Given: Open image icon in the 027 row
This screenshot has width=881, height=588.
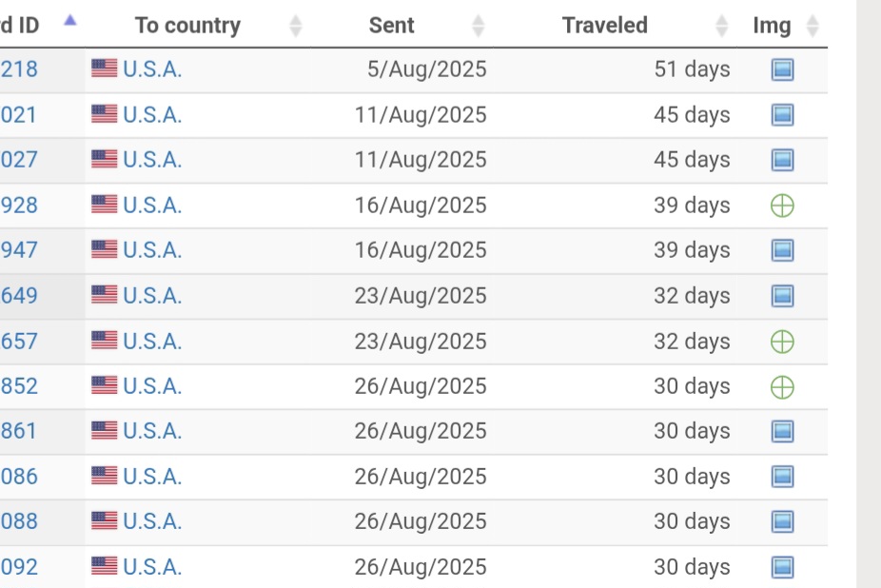Looking at the screenshot, I should click(x=782, y=160).
